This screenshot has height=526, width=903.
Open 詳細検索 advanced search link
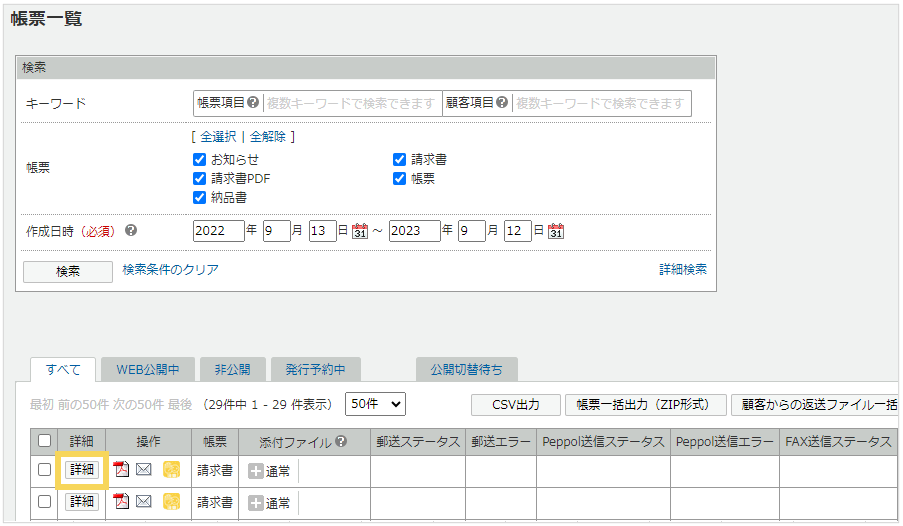(683, 269)
